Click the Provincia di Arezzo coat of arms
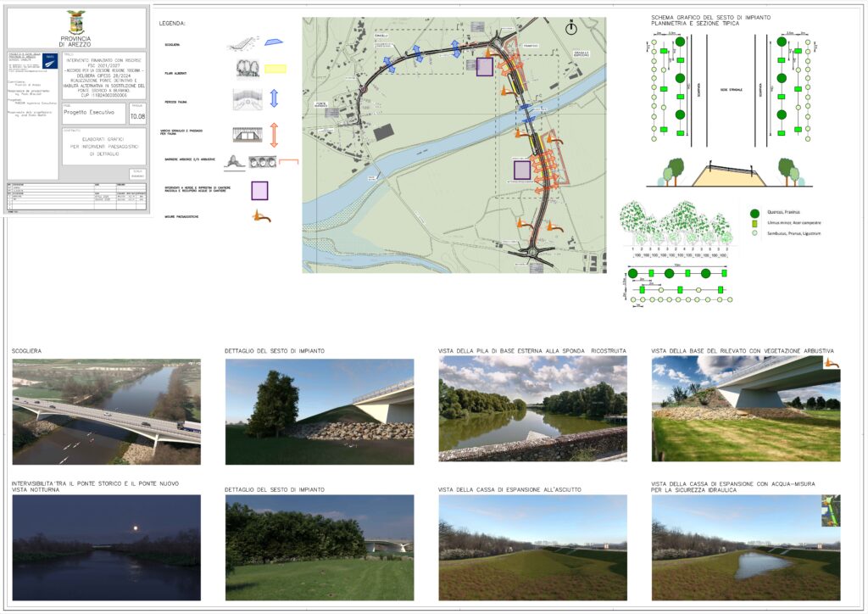 pyautogui.click(x=77, y=22)
